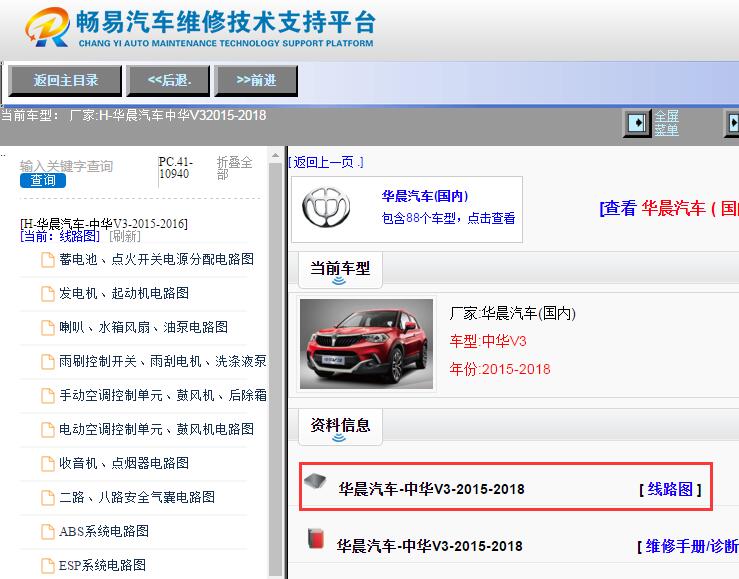
Task: Click 包含88个车型，点击查看 link
Action: 448,218
